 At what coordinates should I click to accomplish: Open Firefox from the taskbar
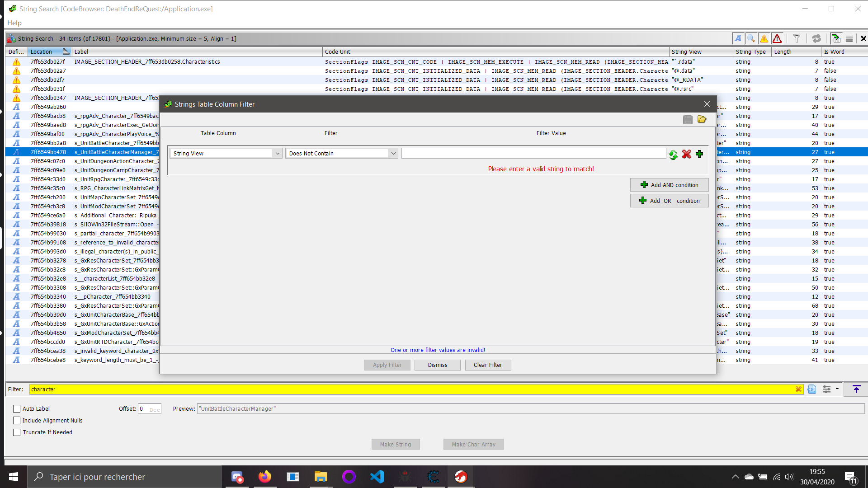pos(265,476)
